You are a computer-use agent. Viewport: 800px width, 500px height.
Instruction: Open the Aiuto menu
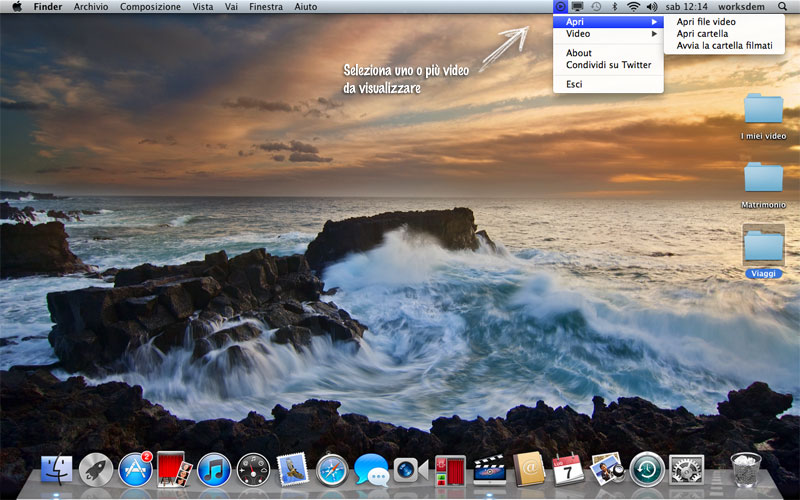(306, 7)
